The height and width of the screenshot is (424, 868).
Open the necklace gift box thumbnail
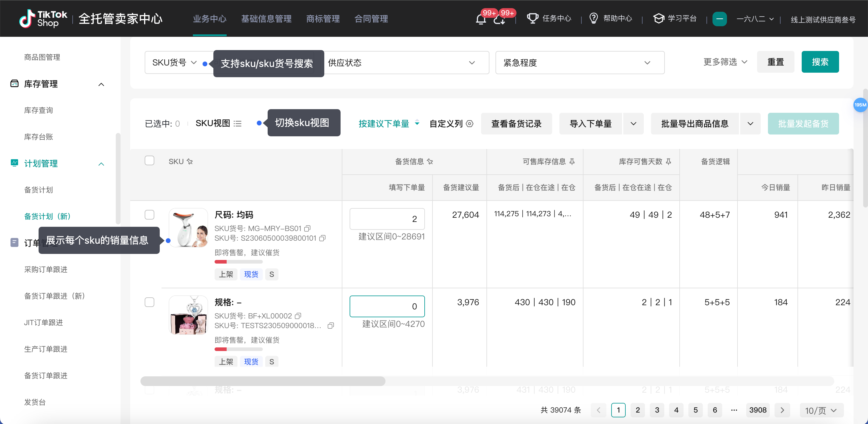click(x=188, y=315)
